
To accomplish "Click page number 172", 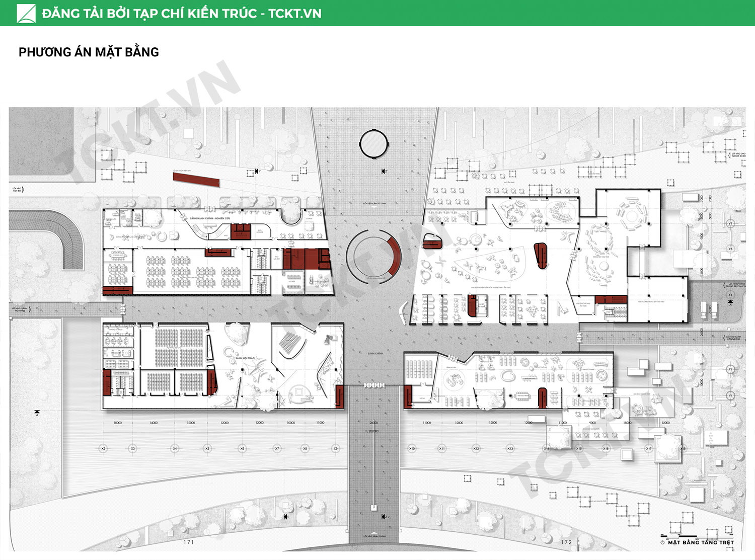I will tap(566, 542).
